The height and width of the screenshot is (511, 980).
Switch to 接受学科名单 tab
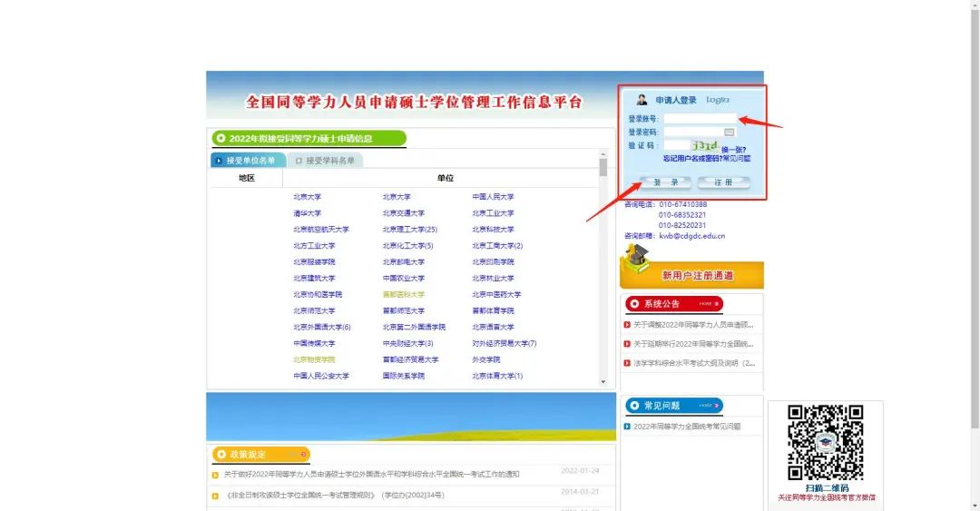(327, 161)
